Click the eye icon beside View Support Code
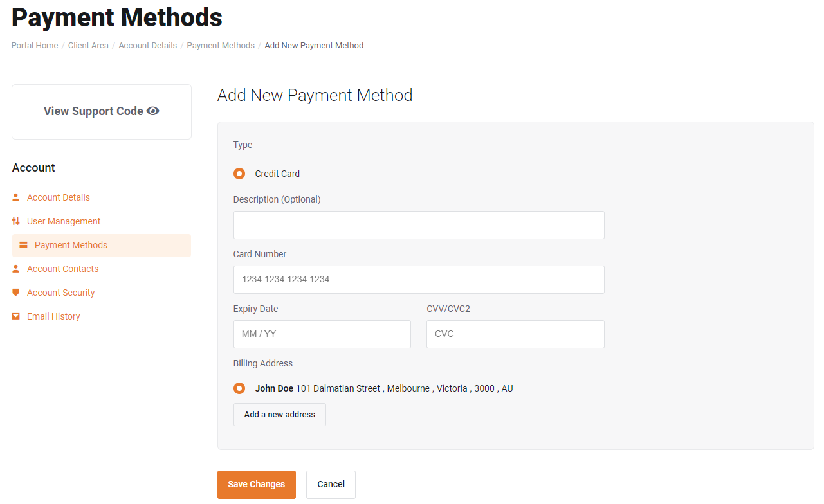Screen dimensions: 824x504 point(153,111)
